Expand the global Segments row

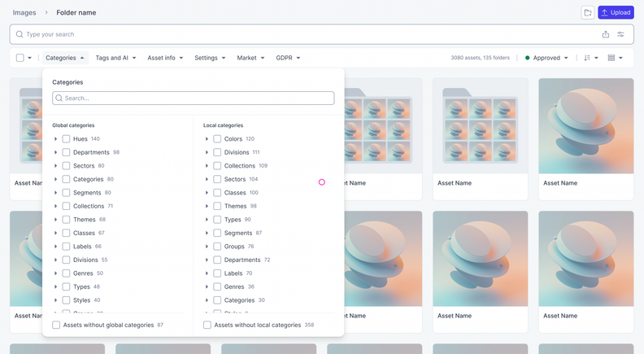(x=55, y=193)
